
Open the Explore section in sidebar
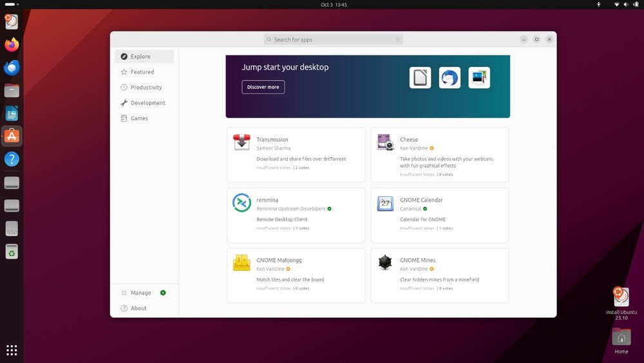click(x=144, y=56)
